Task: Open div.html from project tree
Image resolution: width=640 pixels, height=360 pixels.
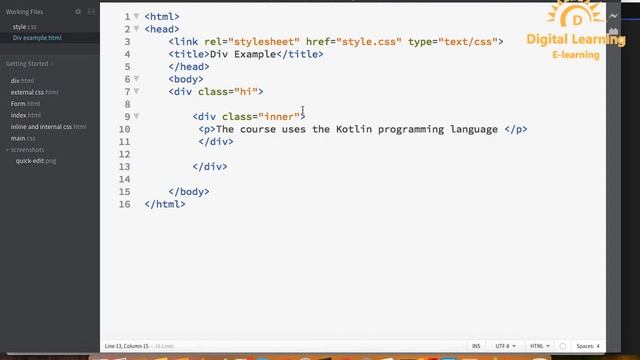Action: tap(22, 81)
